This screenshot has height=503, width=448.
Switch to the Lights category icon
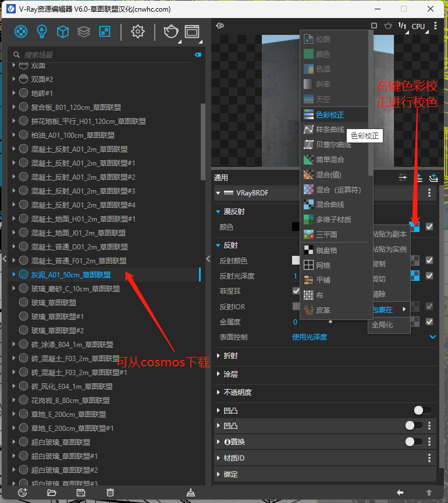coord(42,31)
